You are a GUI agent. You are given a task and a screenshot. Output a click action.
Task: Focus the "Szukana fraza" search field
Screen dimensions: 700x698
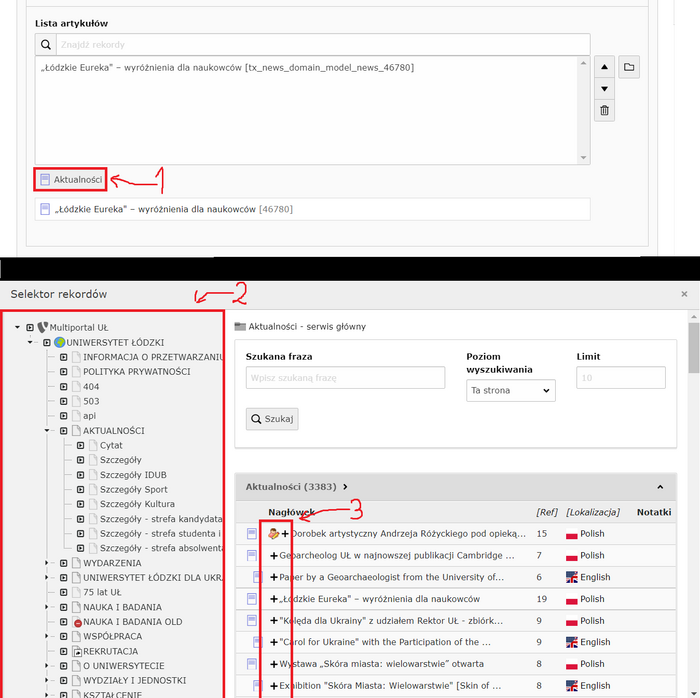pyautogui.click(x=345, y=378)
